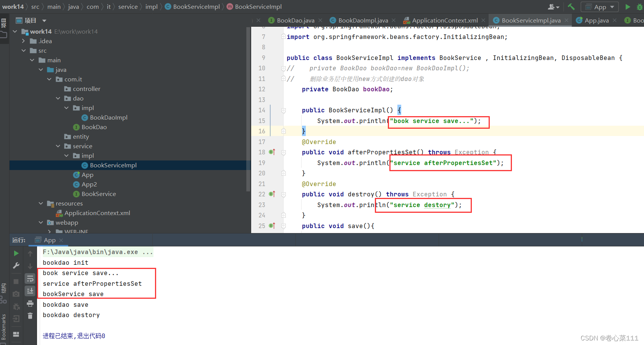Image resolution: width=644 pixels, height=345 pixels.
Task: Open ApplicationContext.xml in project tree
Action: [x=97, y=213]
